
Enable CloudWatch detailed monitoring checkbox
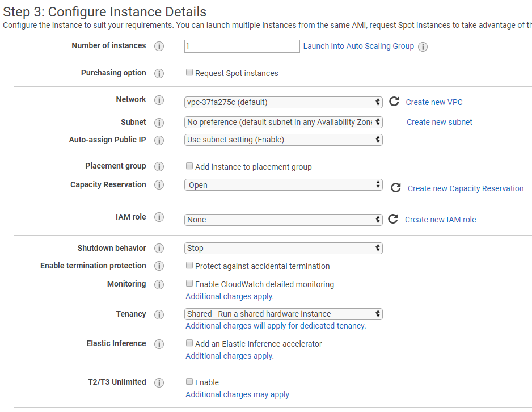[x=189, y=284]
